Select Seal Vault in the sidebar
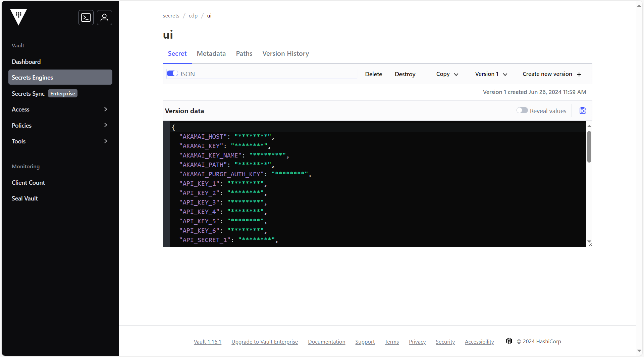The image size is (644, 357). click(x=24, y=198)
